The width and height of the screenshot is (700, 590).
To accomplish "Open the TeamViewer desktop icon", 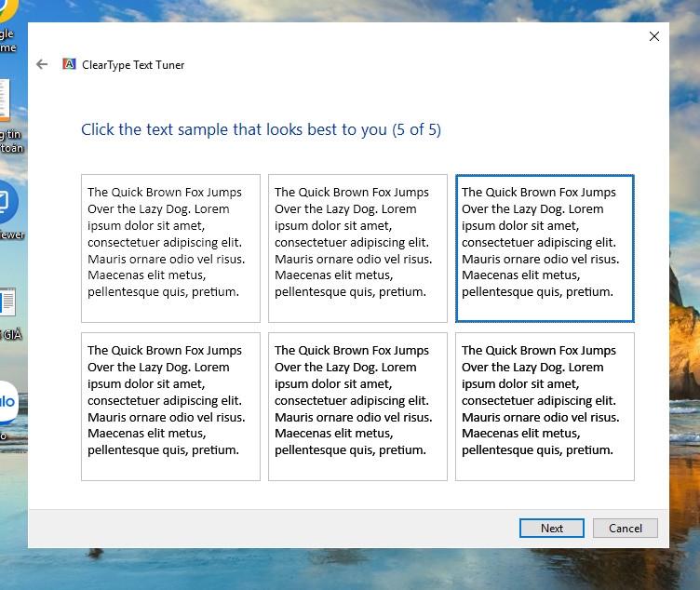I will coord(9,208).
